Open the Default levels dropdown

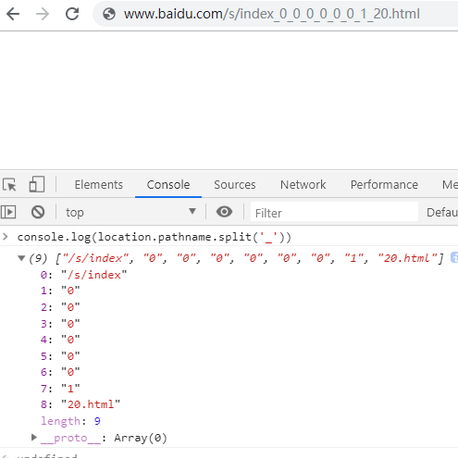(x=442, y=212)
